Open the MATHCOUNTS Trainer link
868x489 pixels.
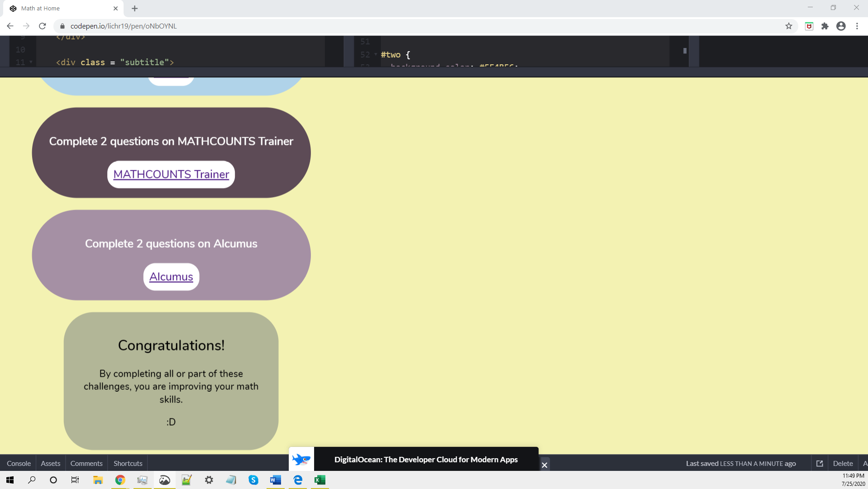171,174
